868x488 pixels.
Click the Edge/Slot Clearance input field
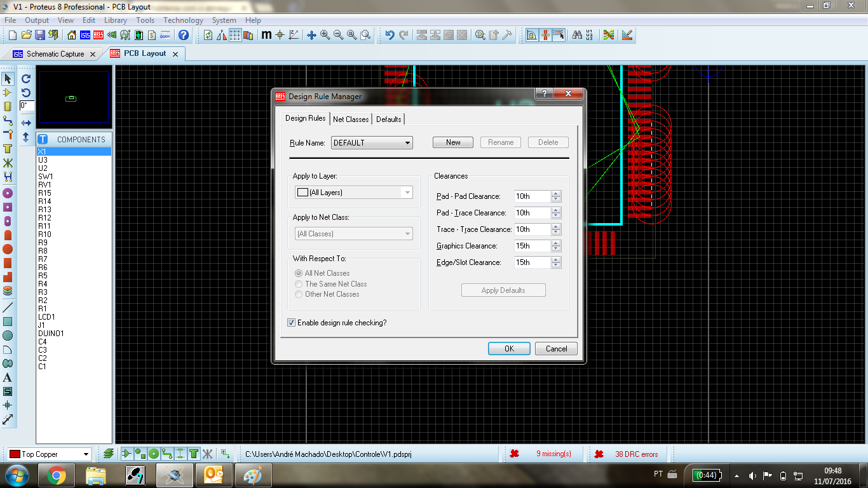pyautogui.click(x=532, y=262)
